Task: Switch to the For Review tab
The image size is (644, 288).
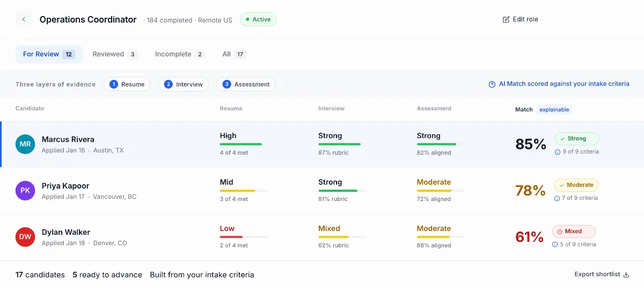Action: point(49,54)
